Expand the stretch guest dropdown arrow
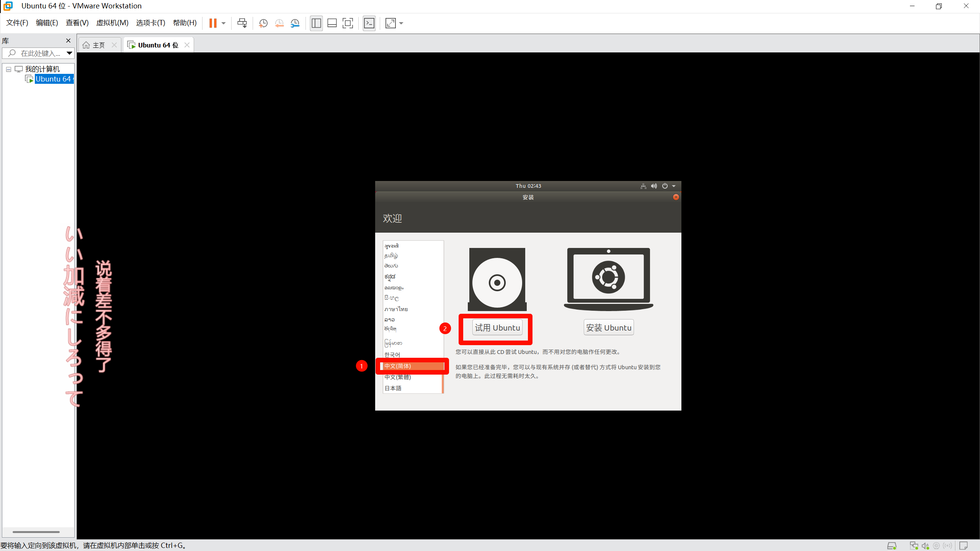Viewport: 980px width, 551px height. pyautogui.click(x=401, y=23)
